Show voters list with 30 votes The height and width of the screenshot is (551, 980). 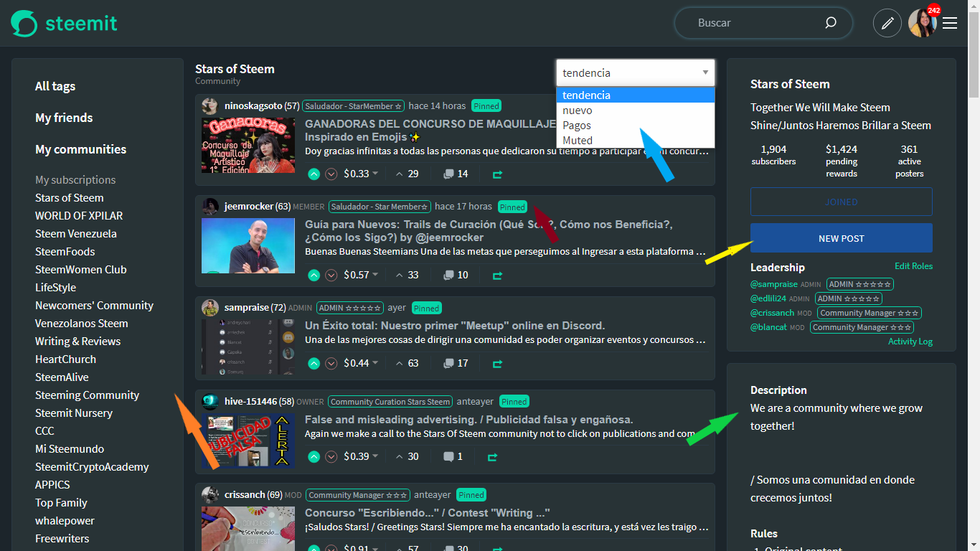coord(407,456)
